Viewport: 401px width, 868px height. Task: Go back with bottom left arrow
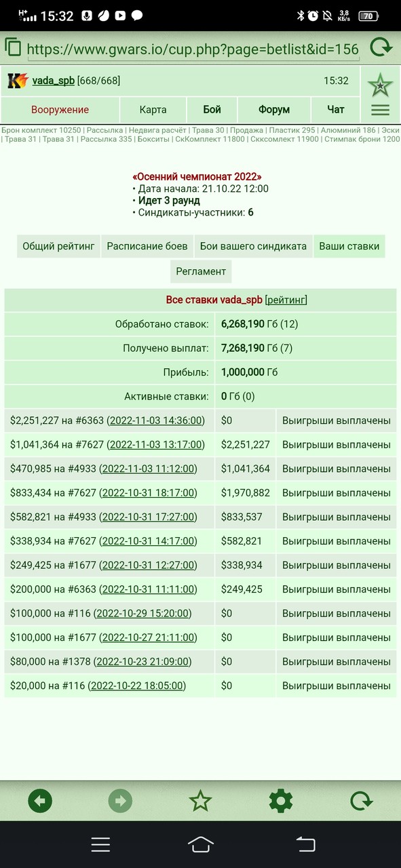(40, 802)
